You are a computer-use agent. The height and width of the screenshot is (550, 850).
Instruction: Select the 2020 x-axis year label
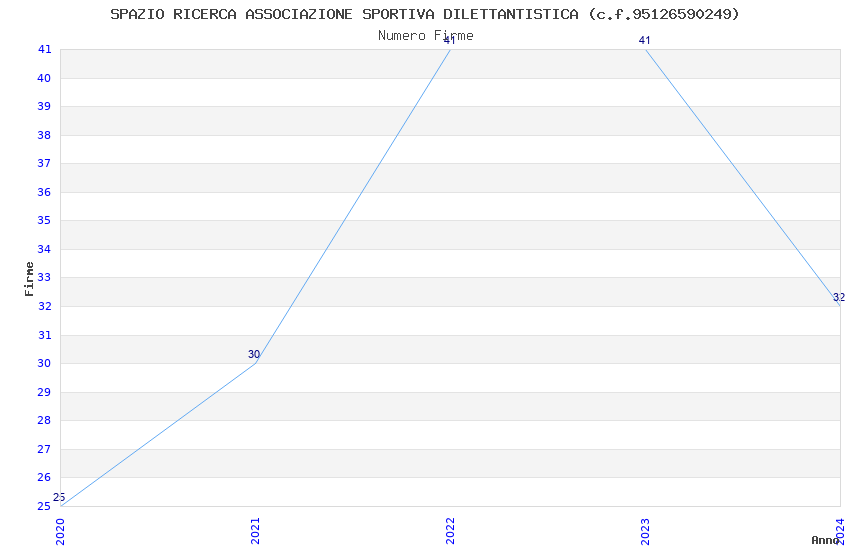pyautogui.click(x=60, y=531)
